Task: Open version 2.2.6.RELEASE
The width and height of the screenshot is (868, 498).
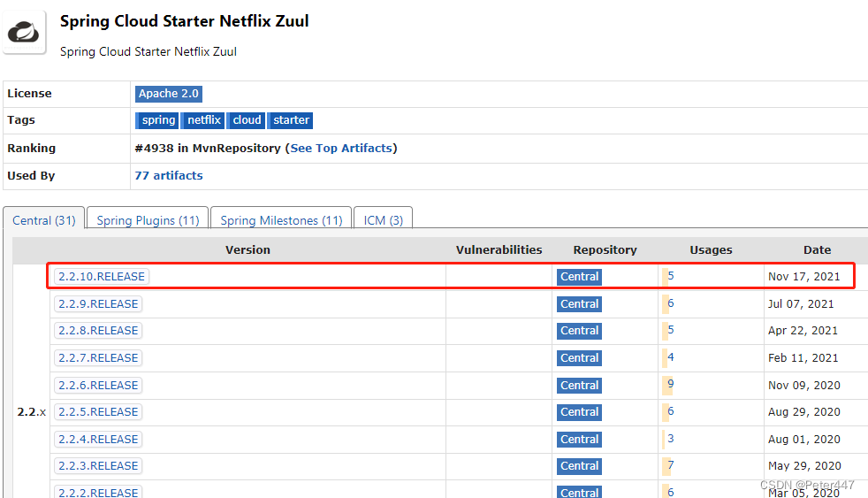Action: click(98, 385)
